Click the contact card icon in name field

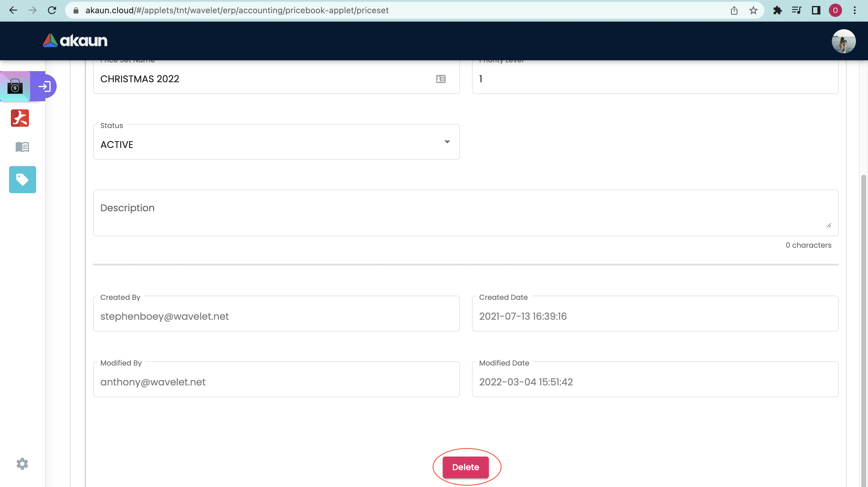[441, 79]
